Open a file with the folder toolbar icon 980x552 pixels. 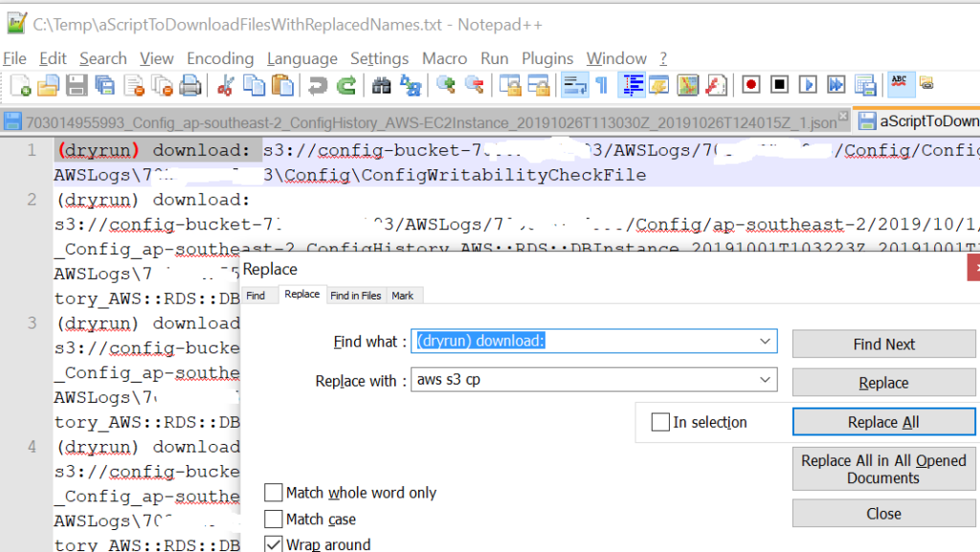(48, 85)
